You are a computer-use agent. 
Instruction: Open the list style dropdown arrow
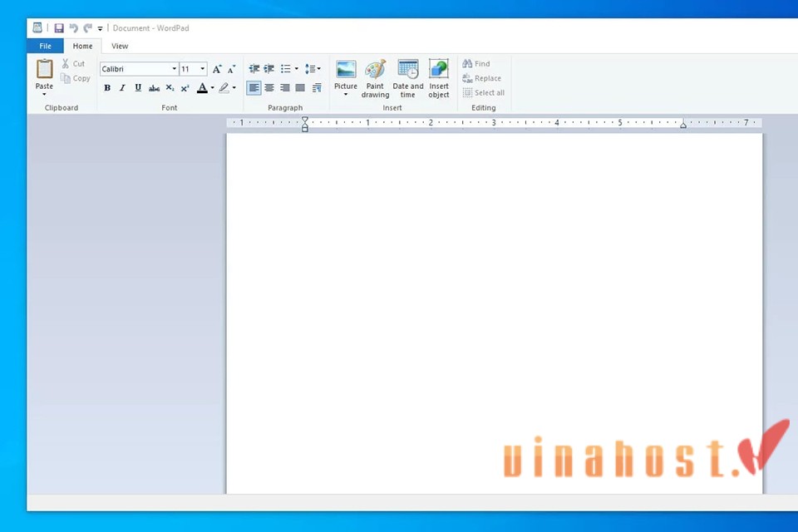pyautogui.click(x=296, y=69)
